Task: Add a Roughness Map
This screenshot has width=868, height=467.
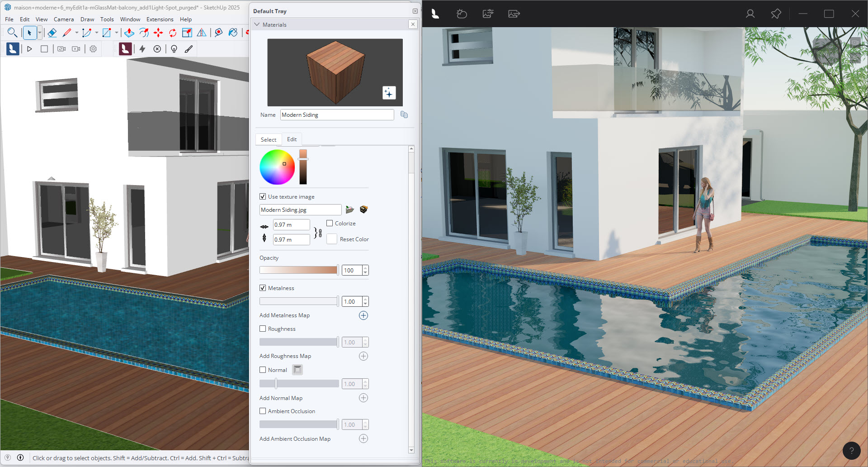Action: click(x=363, y=356)
